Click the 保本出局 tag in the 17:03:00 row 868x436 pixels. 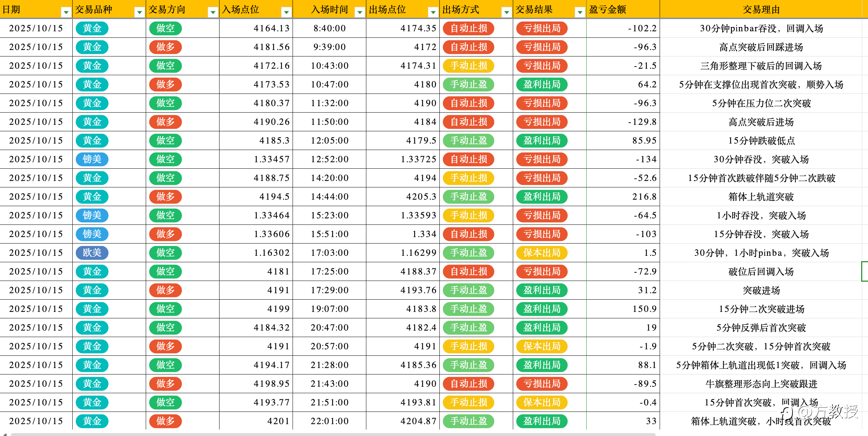[542, 253]
